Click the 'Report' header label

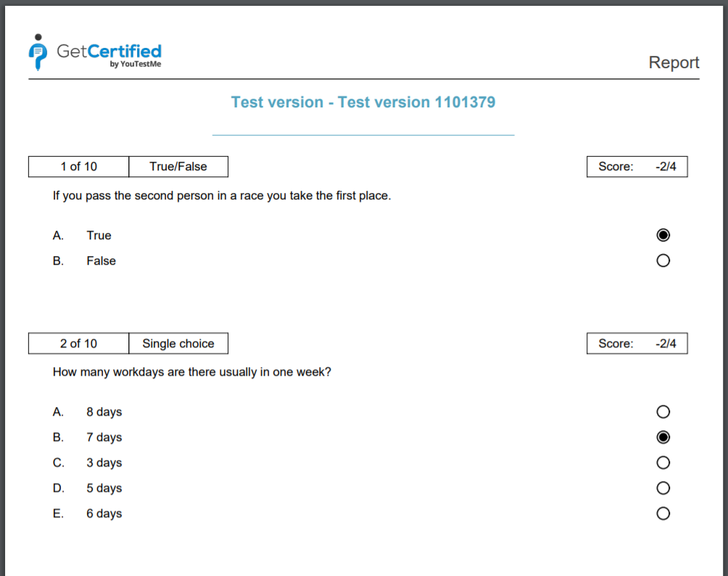point(674,62)
